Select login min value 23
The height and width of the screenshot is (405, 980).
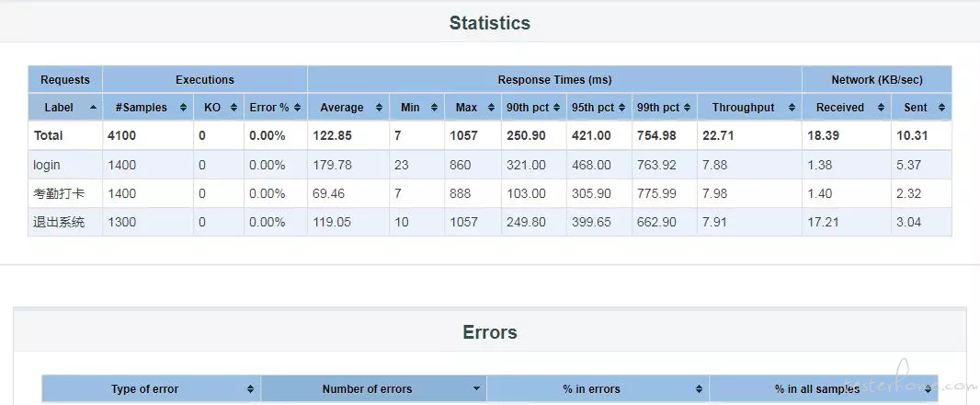[x=401, y=166]
